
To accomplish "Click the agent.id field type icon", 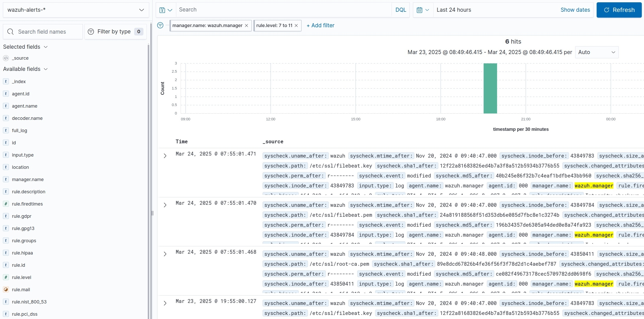I will (6, 94).
